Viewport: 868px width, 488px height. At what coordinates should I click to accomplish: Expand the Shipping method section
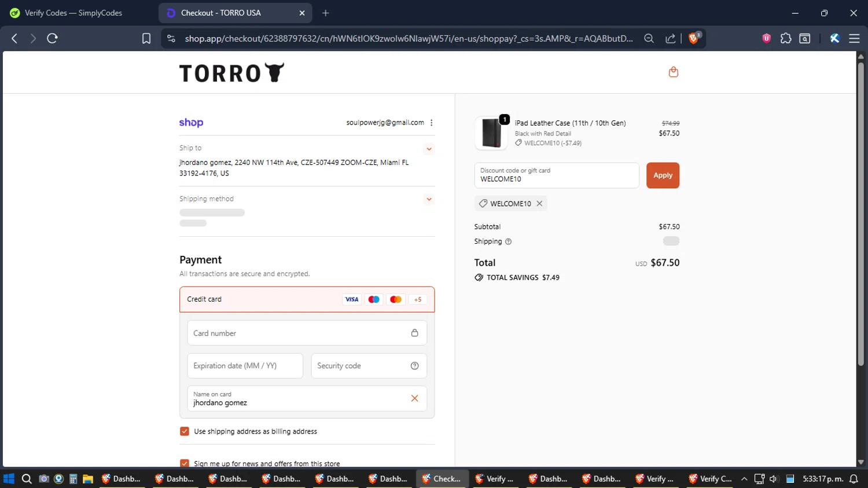click(429, 199)
